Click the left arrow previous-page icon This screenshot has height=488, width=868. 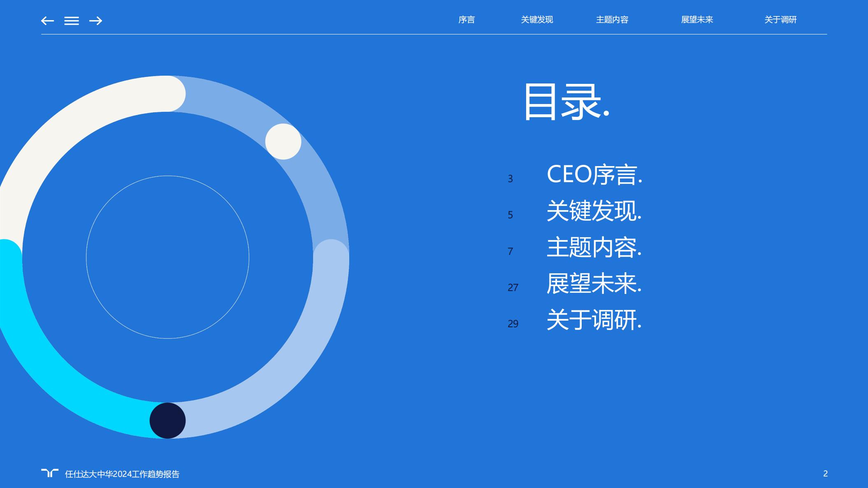coord(47,21)
